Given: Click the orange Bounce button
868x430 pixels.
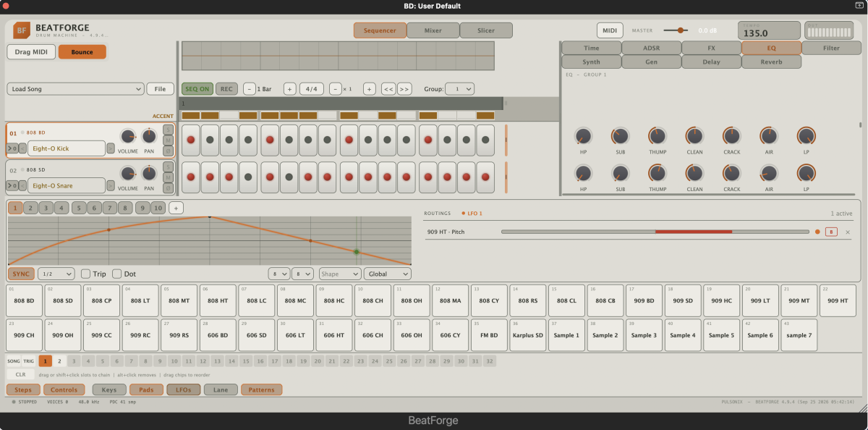Looking at the screenshot, I should tap(82, 52).
